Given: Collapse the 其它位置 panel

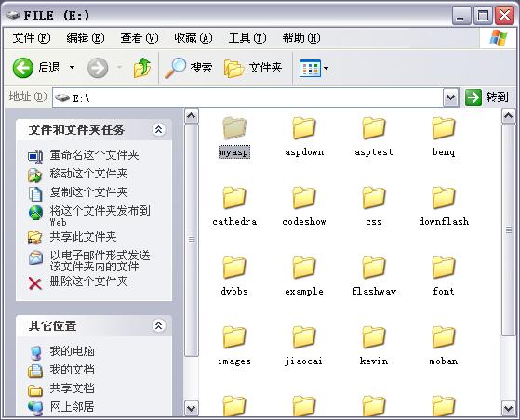Looking at the screenshot, I should pyautogui.click(x=158, y=325).
